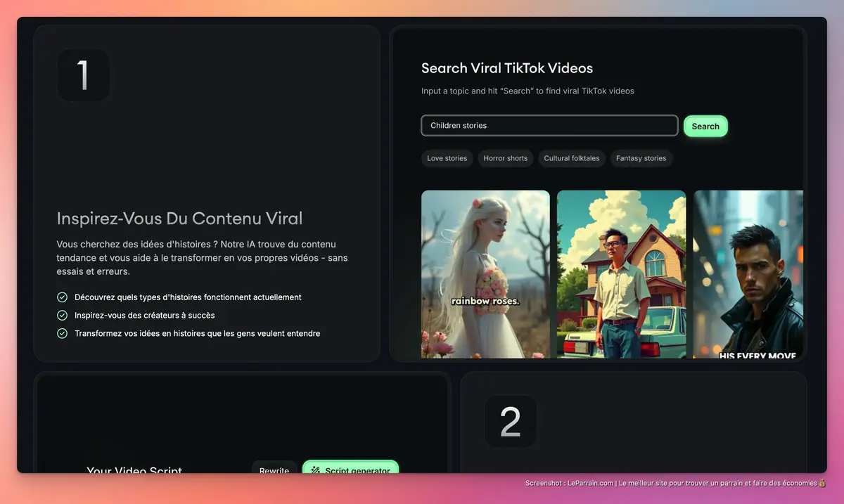Open the rainbow roses video thumbnail
Screen dimensions: 844x504
pyautogui.click(x=485, y=274)
